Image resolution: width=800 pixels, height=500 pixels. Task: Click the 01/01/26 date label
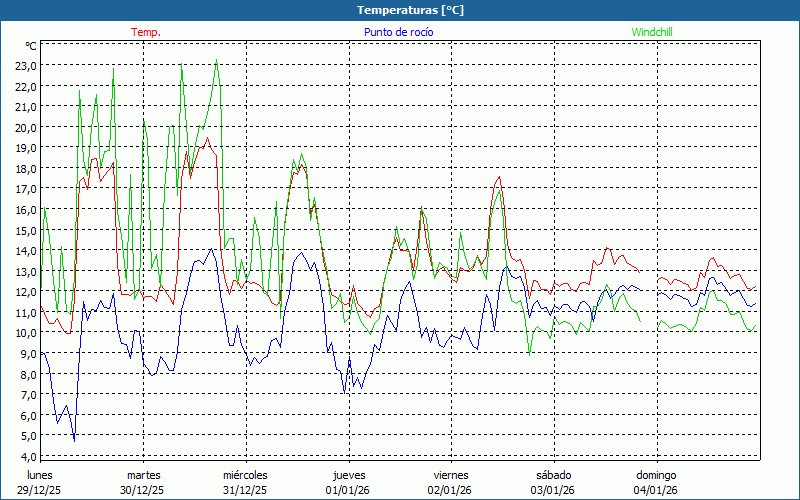click(348, 490)
